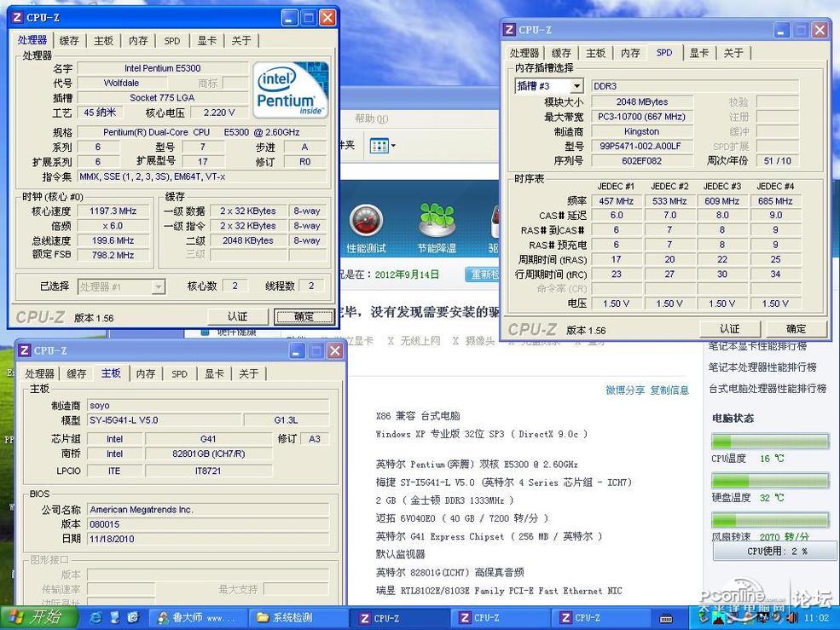Click the 开始 Start button
Viewport: 840px width, 630px height.
(x=38, y=618)
